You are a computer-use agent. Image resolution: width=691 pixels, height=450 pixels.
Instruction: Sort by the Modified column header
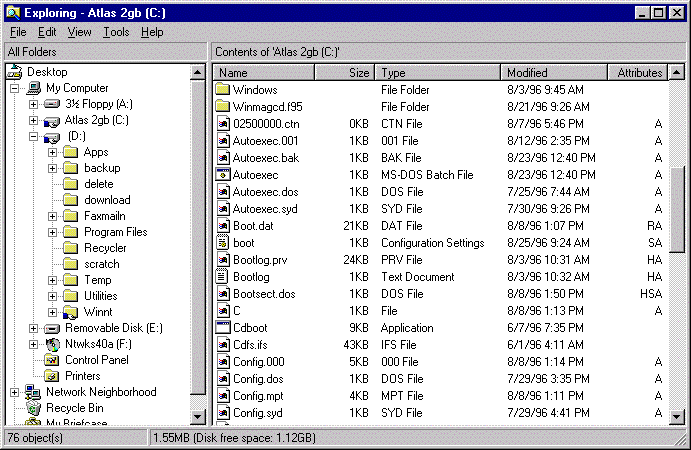point(554,72)
